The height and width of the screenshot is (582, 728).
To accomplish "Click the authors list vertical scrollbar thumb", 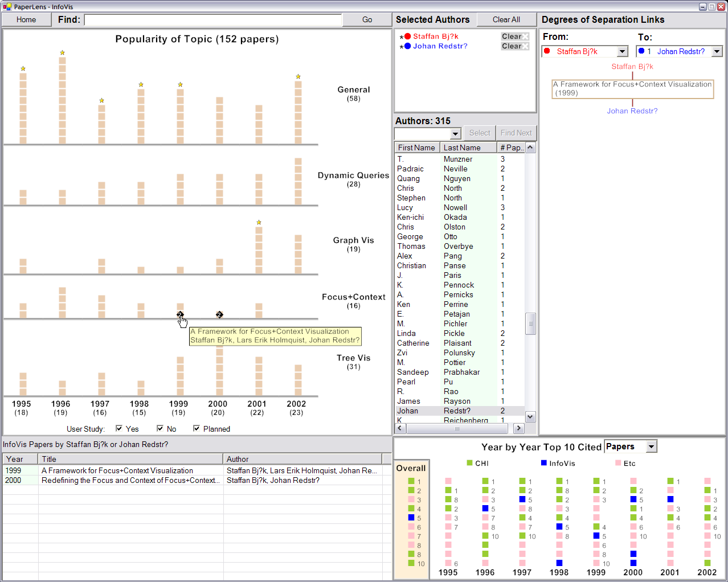I will [x=530, y=323].
